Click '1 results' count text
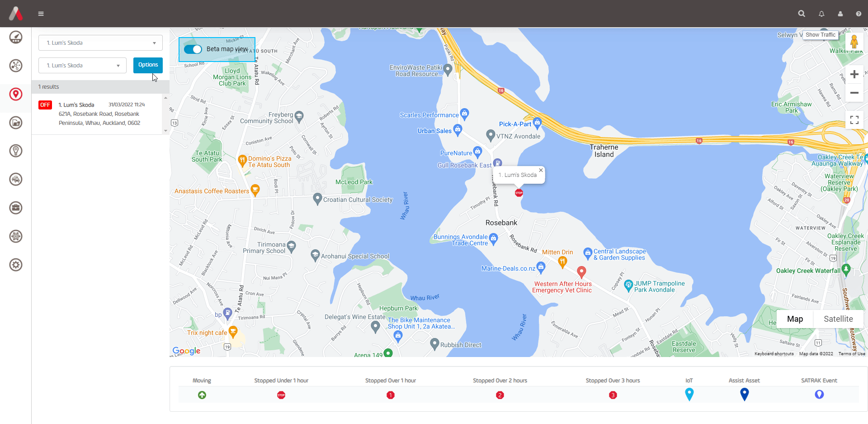This screenshot has height=424, width=868. point(48,87)
